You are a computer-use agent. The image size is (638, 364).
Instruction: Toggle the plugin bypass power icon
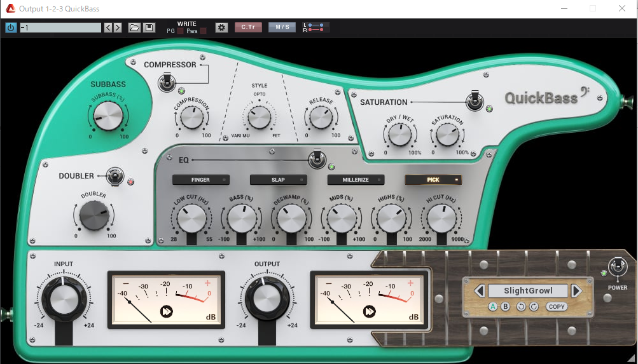click(11, 27)
